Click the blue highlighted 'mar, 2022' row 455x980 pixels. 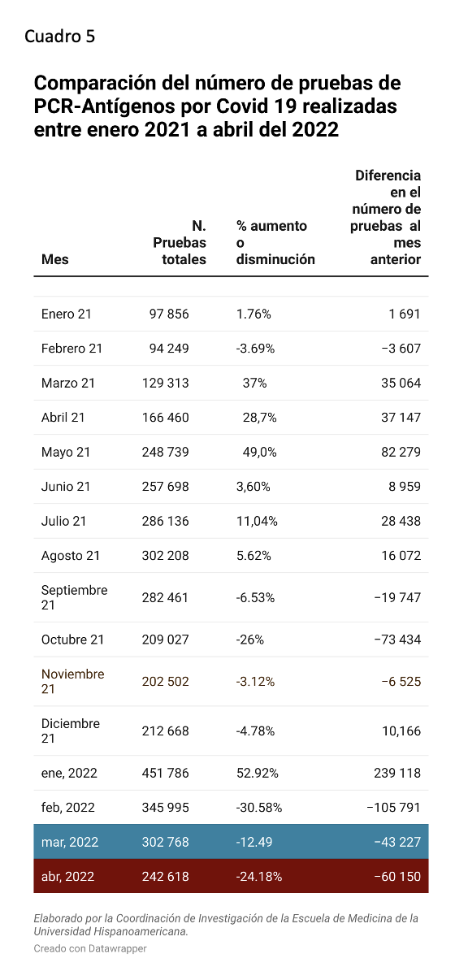click(x=231, y=842)
